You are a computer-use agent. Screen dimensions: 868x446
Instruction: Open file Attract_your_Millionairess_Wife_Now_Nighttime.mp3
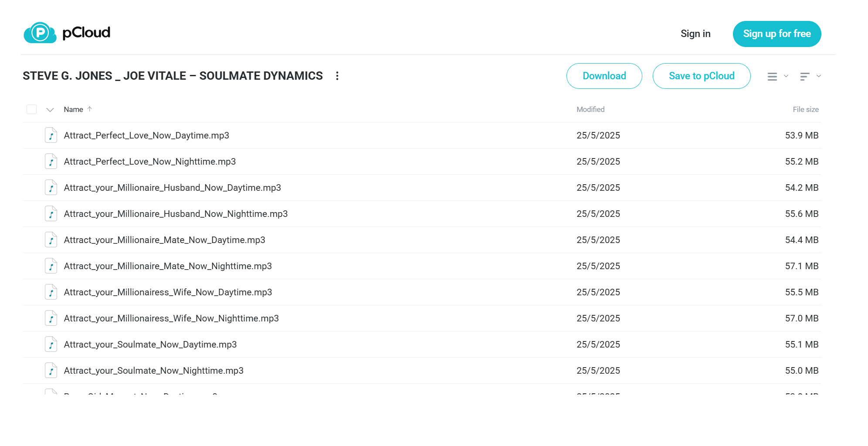[x=171, y=318]
